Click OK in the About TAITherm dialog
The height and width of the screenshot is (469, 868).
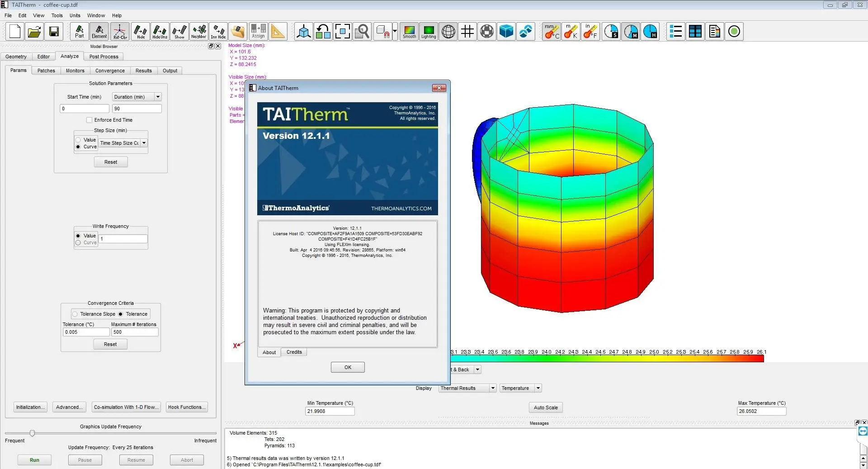pyautogui.click(x=348, y=367)
